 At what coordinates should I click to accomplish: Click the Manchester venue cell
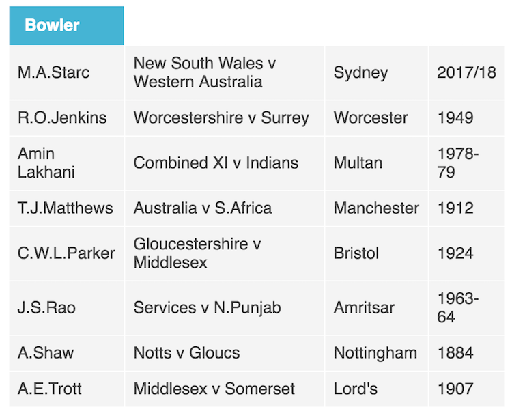(x=376, y=208)
